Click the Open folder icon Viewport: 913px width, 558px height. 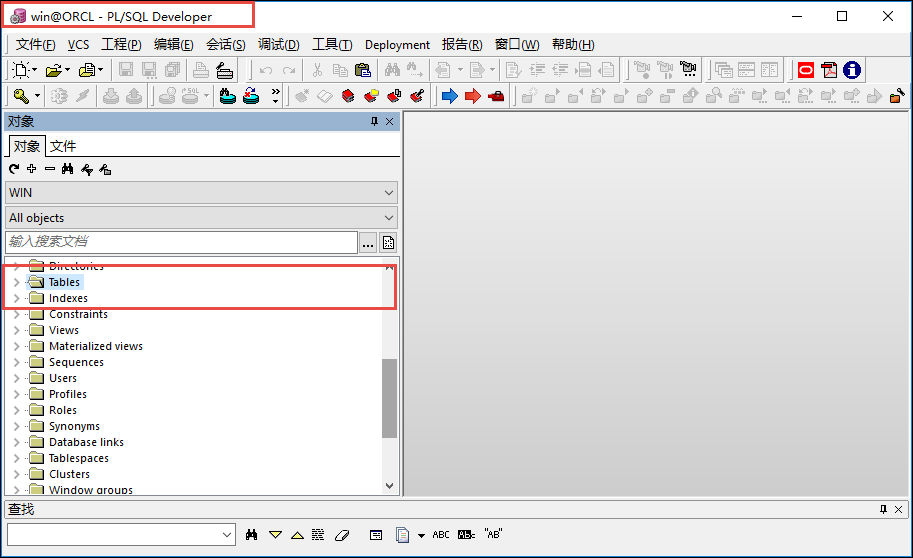[54, 70]
